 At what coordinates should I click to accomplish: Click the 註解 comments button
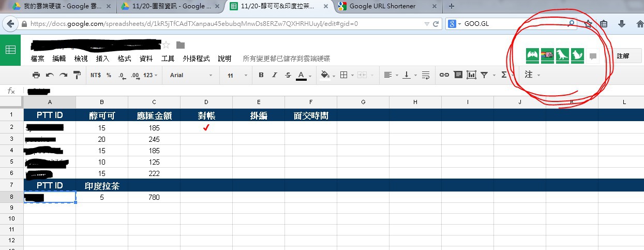623,56
